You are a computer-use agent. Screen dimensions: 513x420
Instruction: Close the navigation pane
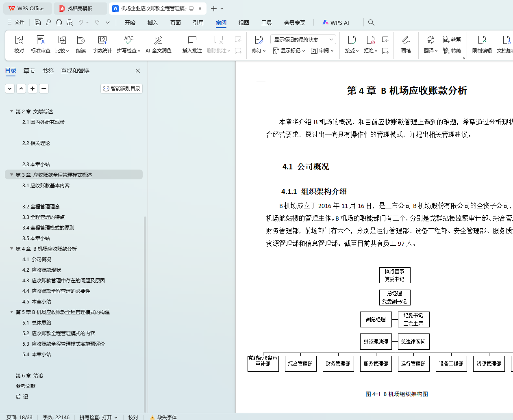[x=138, y=71]
